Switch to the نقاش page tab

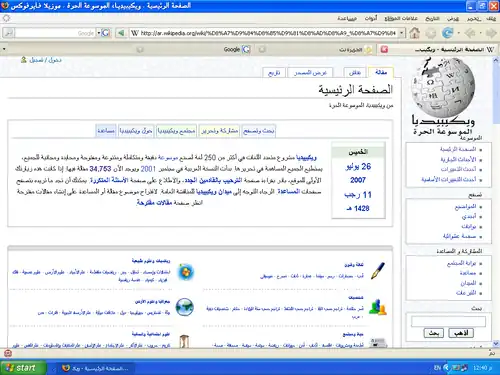coord(355,72)
